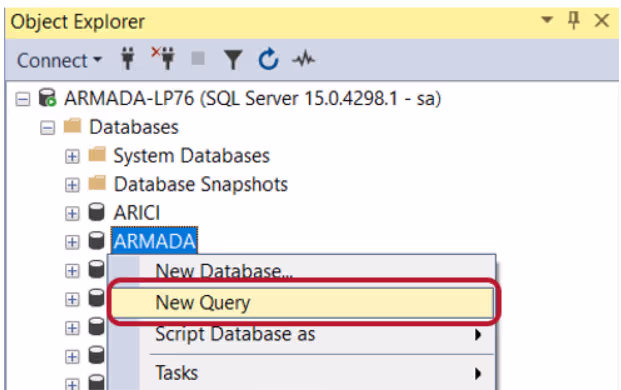The width and height of the screenshot is (621, 390).
Task: Expand the System Databases node
Action: [x=72, y=156]
